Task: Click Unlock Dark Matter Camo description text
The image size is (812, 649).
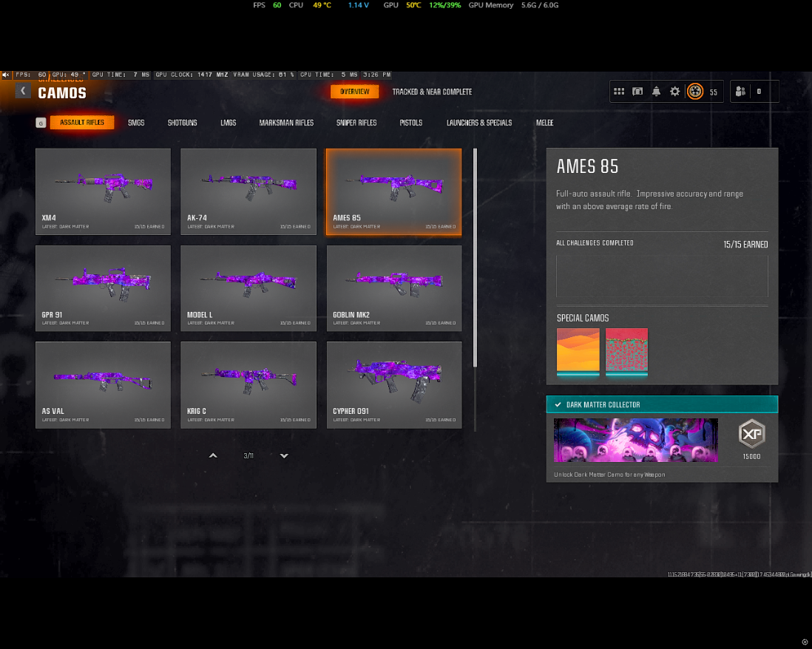Action: (x=609, y=475)
